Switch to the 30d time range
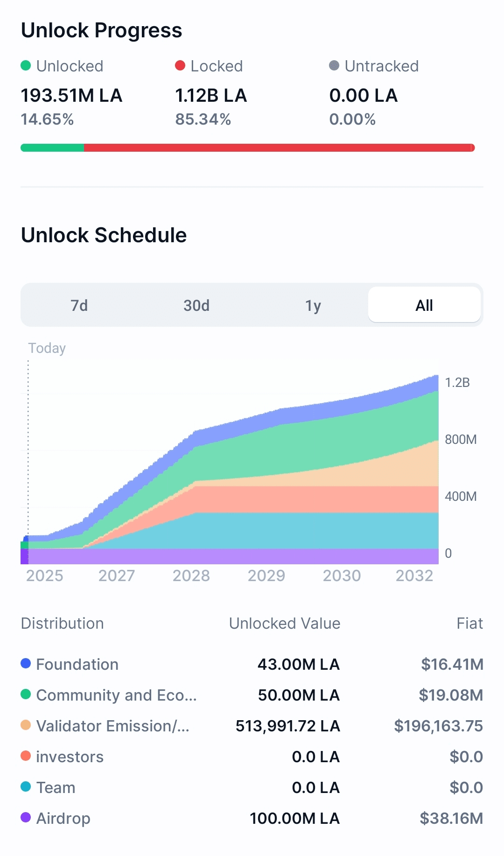The width and height of the screenshot is (504, 856). coord(196,305)
